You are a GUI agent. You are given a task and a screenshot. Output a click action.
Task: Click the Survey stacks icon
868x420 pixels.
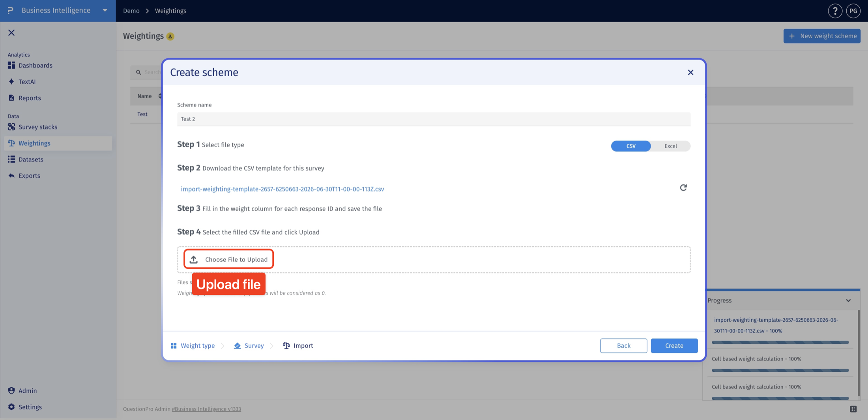[x=11, y=127]
